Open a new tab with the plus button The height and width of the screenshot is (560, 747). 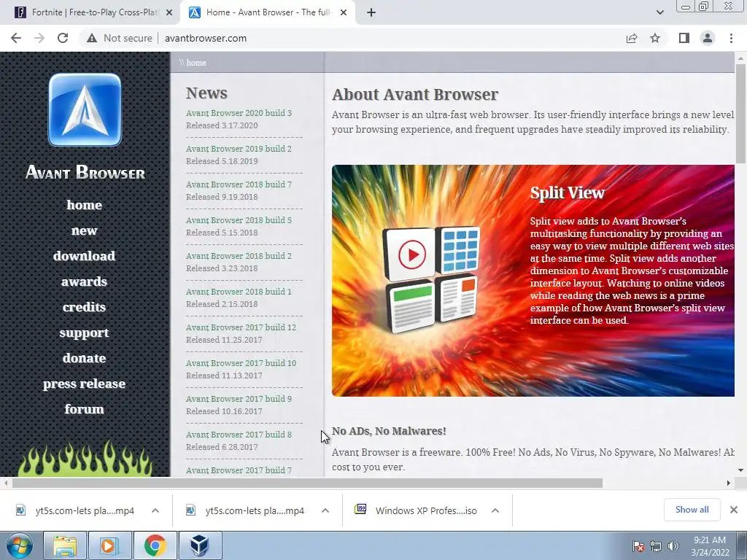[x=371, y=12]
